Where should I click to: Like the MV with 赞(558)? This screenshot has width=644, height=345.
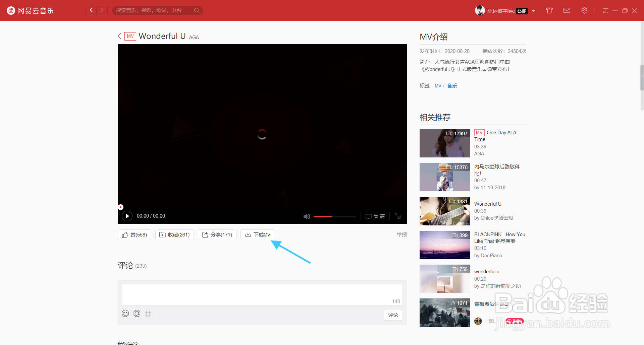134,235
